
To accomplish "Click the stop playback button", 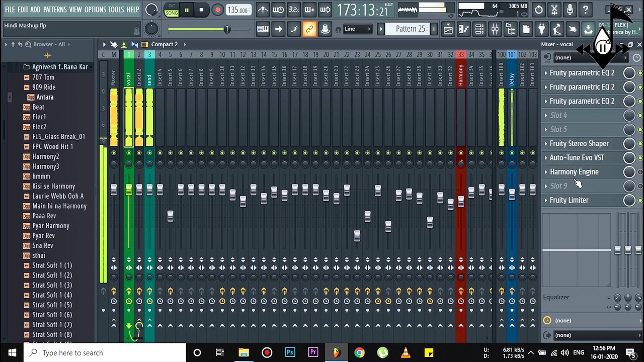I will (x=201, y=10).
